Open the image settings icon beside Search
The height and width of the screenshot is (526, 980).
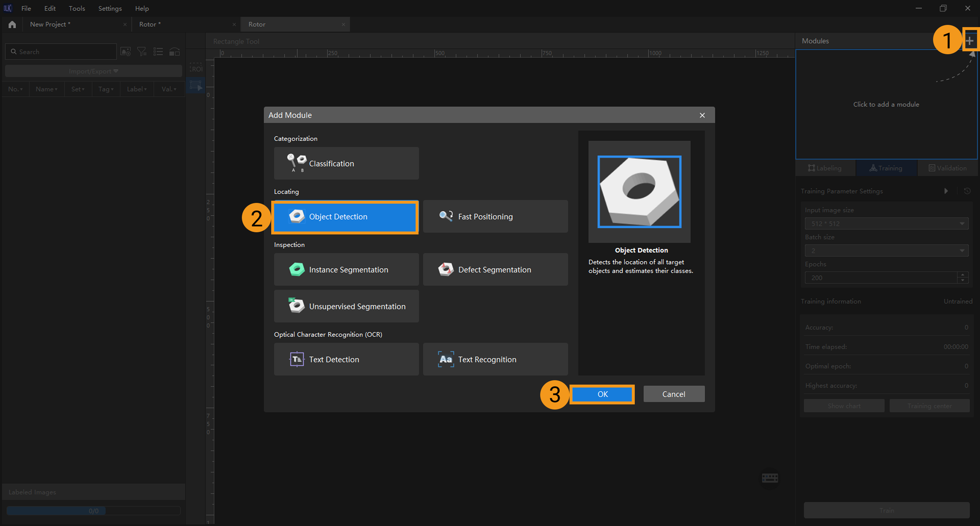point(126,52)
